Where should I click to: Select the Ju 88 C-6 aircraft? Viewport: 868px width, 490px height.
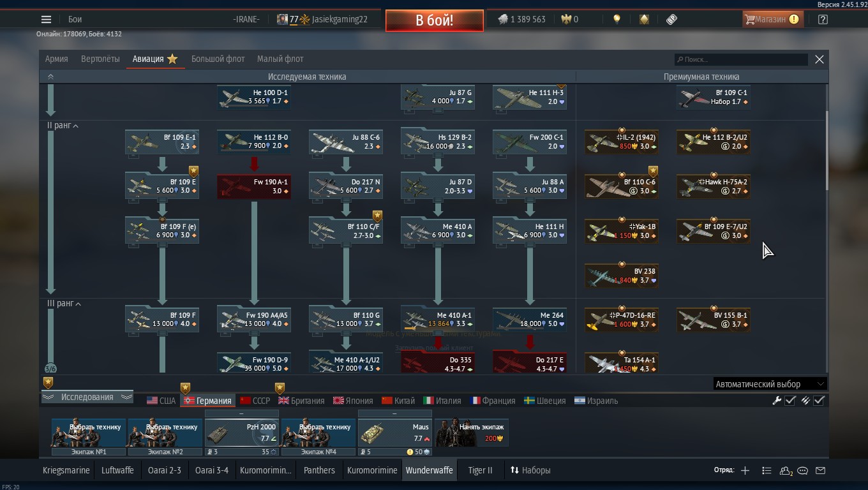346,142
